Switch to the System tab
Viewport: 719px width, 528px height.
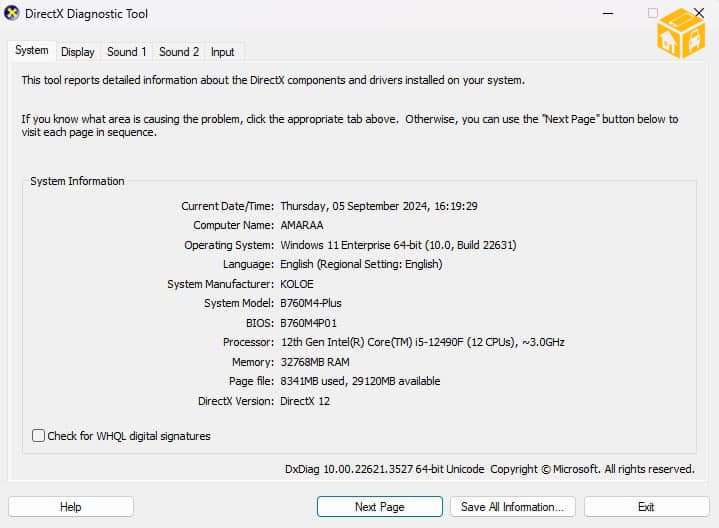tap(32, 50)
